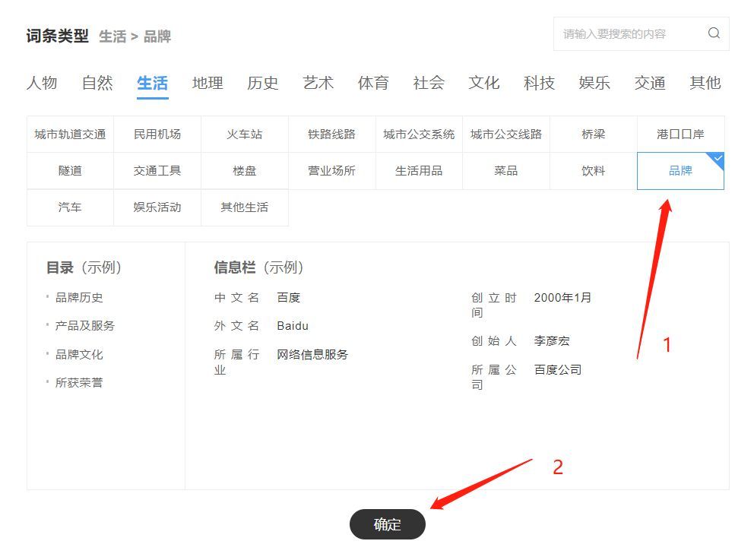754x560 pixels.
Task: Click the 品牌历史 catalog item
Action: (x=79, y=297)
